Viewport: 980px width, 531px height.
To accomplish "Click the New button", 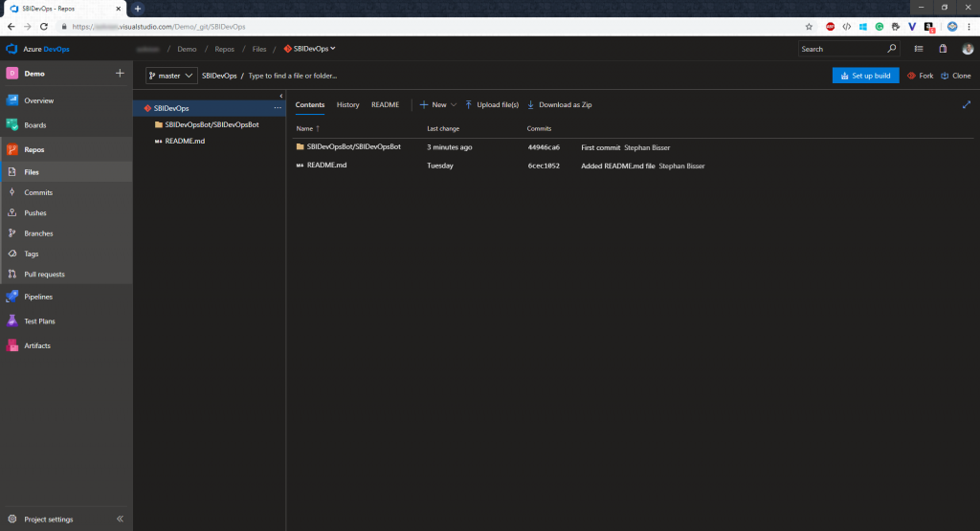I will [x=434, y=105].
